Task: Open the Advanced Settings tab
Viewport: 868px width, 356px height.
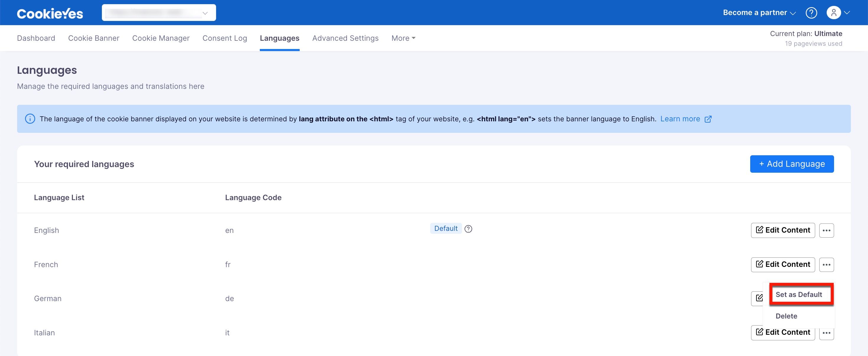Action: (345, 38)
